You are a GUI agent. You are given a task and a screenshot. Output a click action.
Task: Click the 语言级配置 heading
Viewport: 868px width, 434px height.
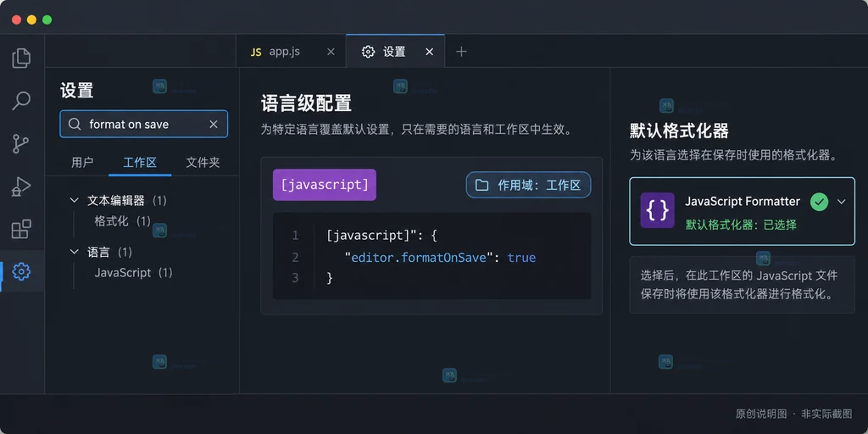point(306,103)
